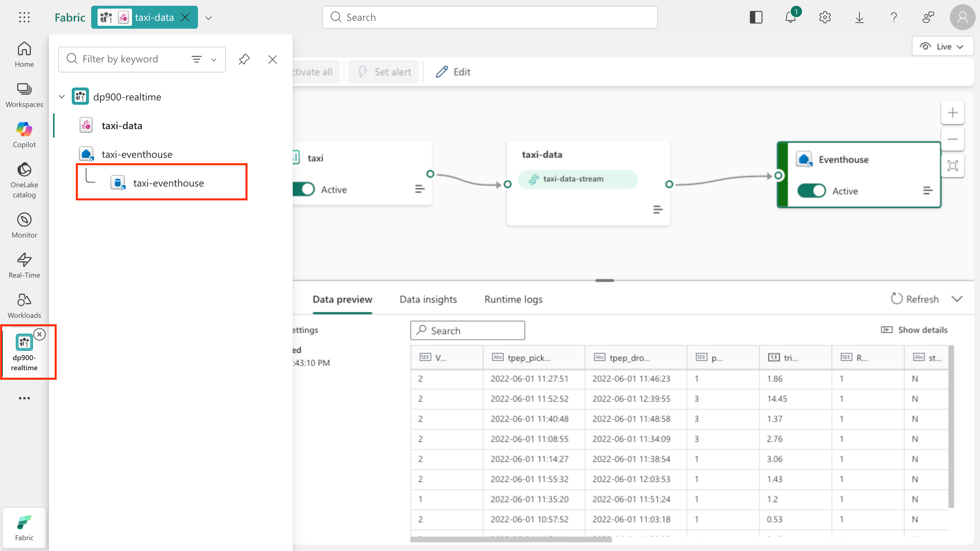Open the Eventhouse node menu icon
The width and height of the screenshot is (980, 551).
(x=928, y=190)
